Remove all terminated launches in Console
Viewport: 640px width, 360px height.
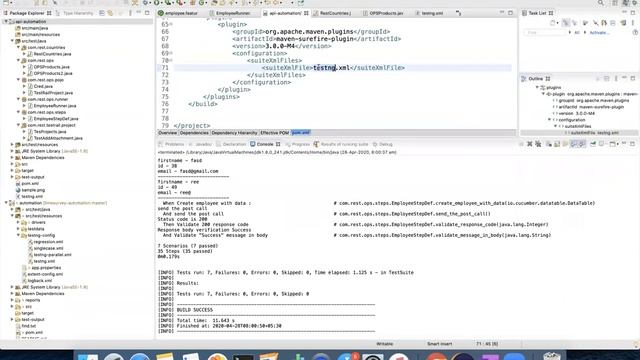pos(538,144)
